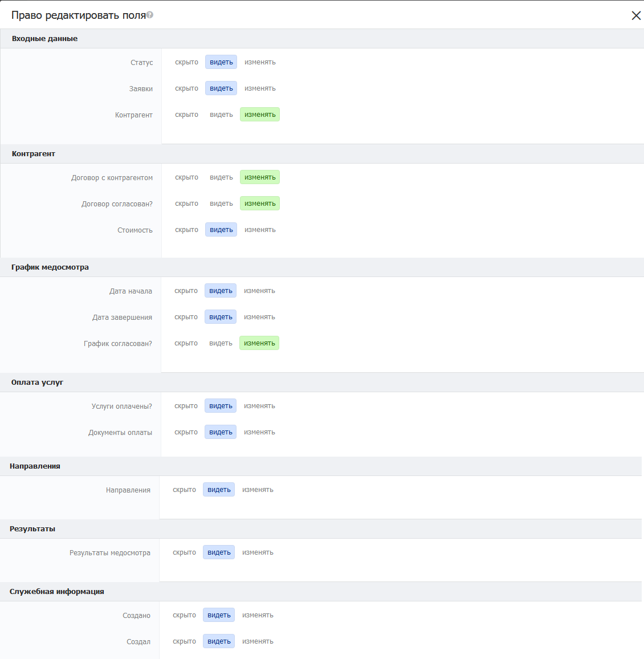
Task: Hide the Направления field
Action: 185,490
